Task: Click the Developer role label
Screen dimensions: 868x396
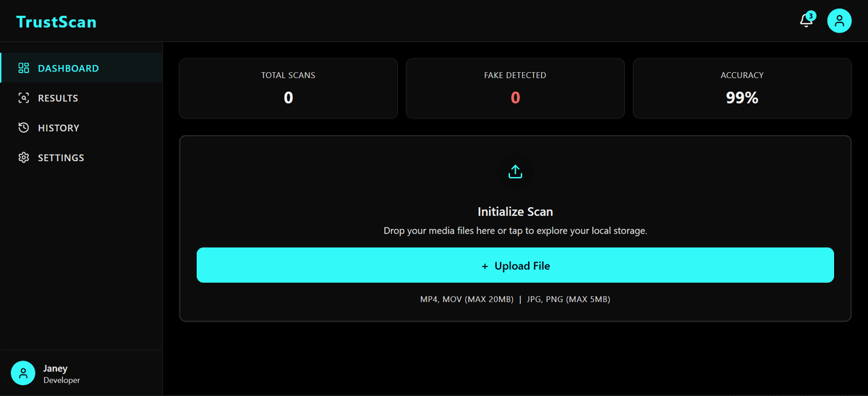Action: pyautogui.click(x=61, y=380)
